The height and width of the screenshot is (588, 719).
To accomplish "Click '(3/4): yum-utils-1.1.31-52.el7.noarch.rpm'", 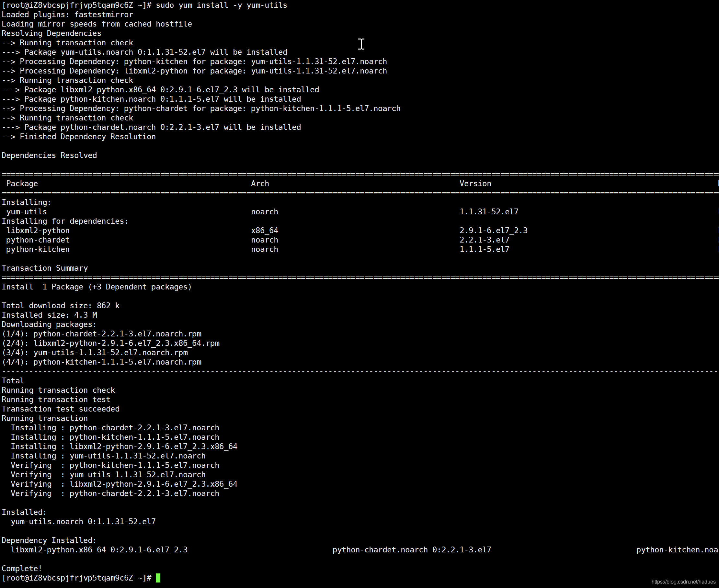I will pyautogui.click(x=95, y=353).
